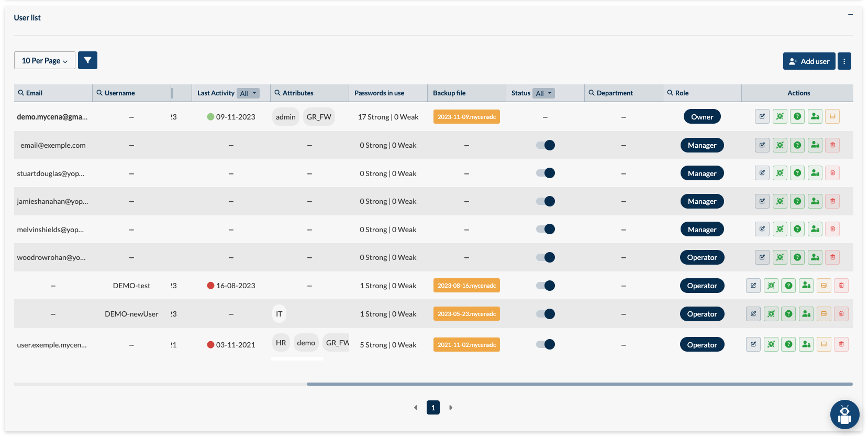Toggle status switch for DEMO-newUser
The height and width of the screenshot is (436, 868).
(545, 314)
